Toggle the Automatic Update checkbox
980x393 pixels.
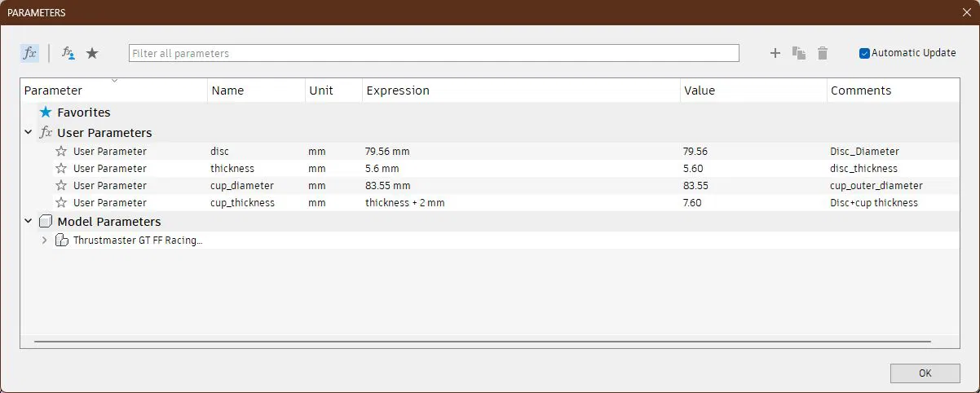click(x=865, y=53)
